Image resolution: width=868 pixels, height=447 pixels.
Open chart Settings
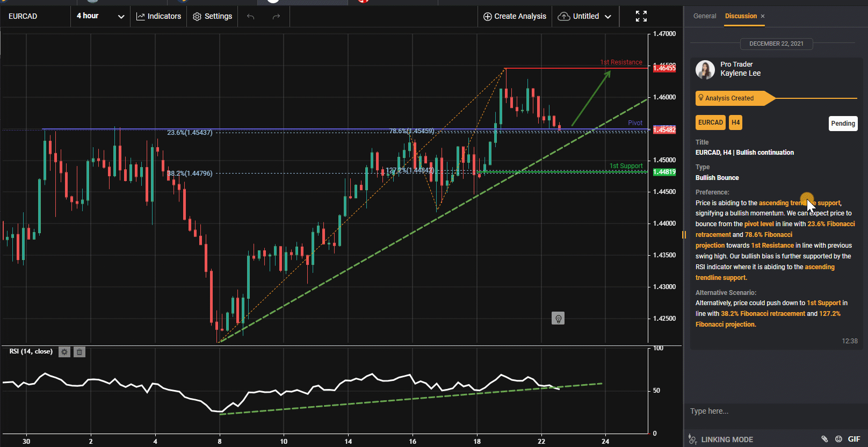213,16
